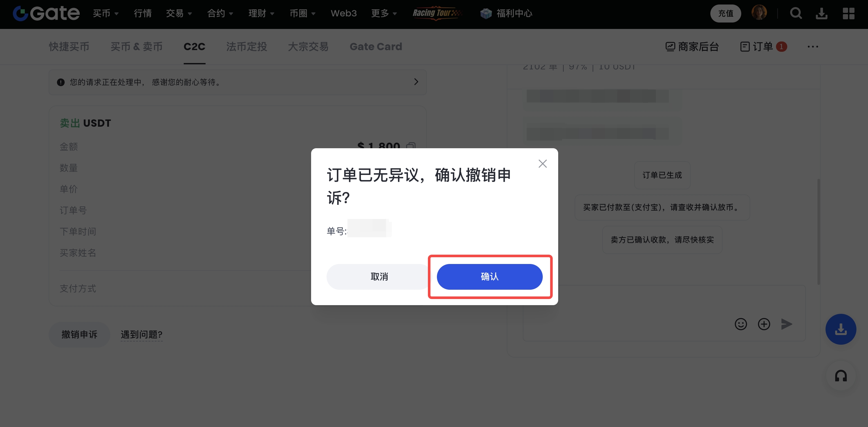Viewport: 868px width, 427px height.
Task: Select the Gate Card tab
Action: click(x=376, y=47)
